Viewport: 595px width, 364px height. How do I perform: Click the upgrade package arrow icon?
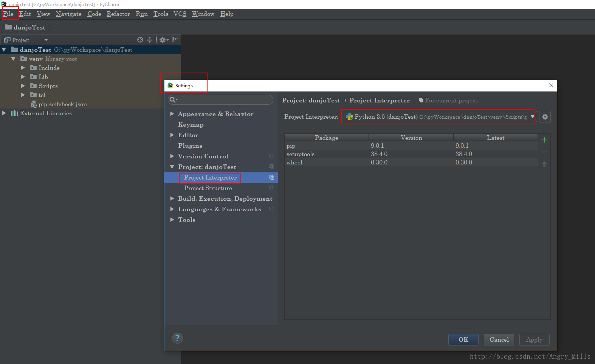(544, 164)
